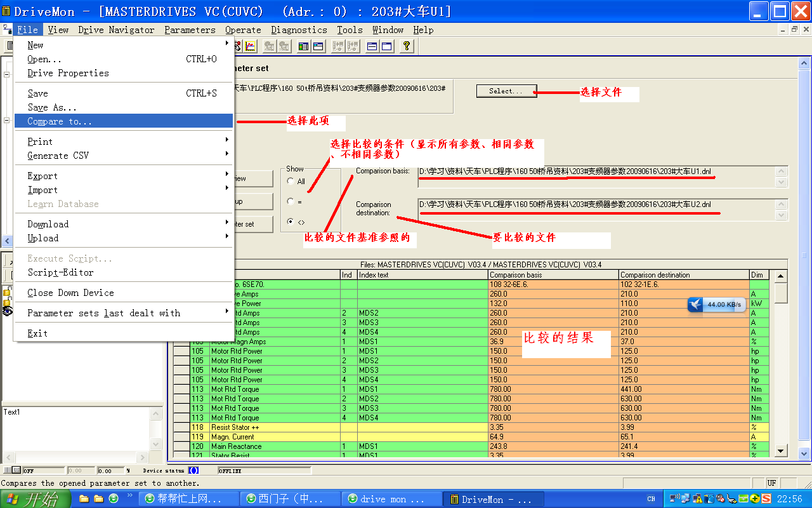
Task: Choose Save As... in the File menu
Action: (124, 107)
